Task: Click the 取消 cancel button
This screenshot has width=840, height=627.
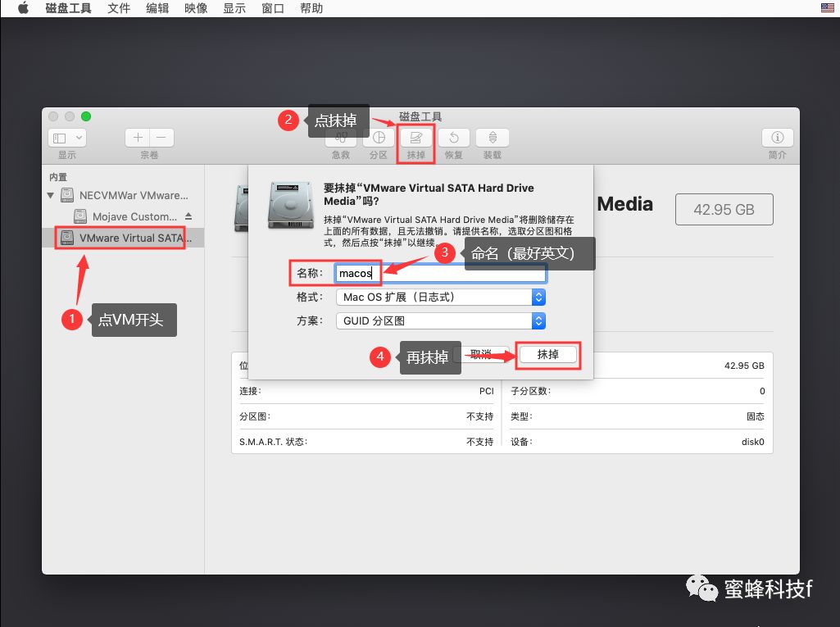Action: [480, 354]
